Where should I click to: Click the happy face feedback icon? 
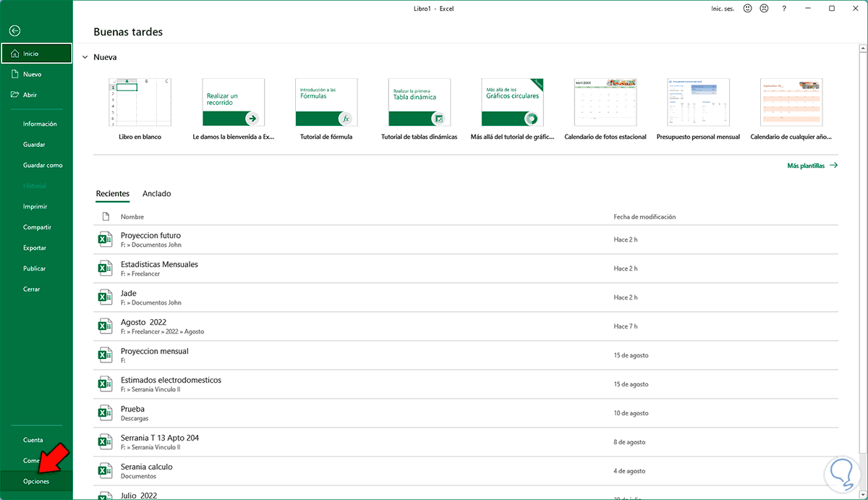coord(747,8)
